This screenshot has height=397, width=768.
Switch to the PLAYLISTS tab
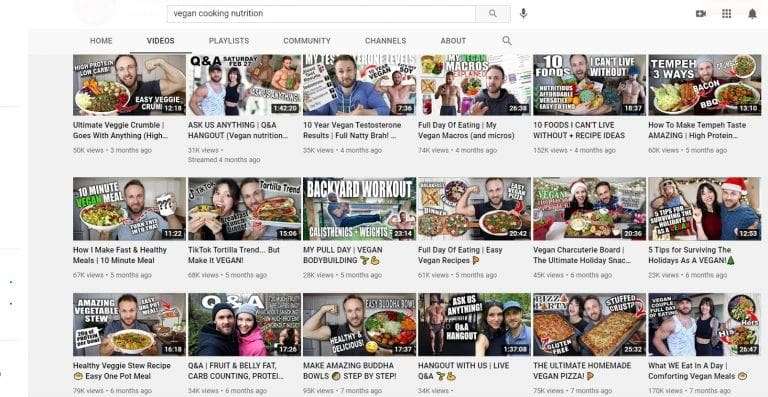click(229, 41)
